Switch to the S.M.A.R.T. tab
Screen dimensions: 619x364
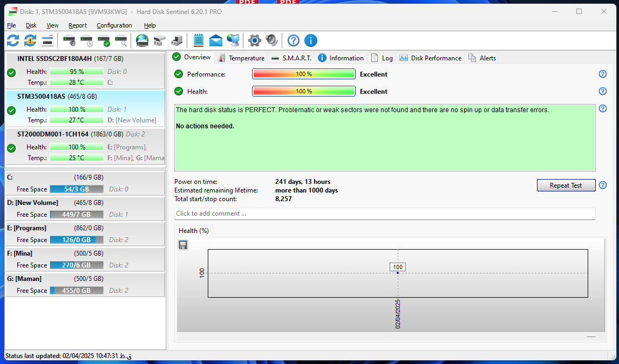(291, 58)
